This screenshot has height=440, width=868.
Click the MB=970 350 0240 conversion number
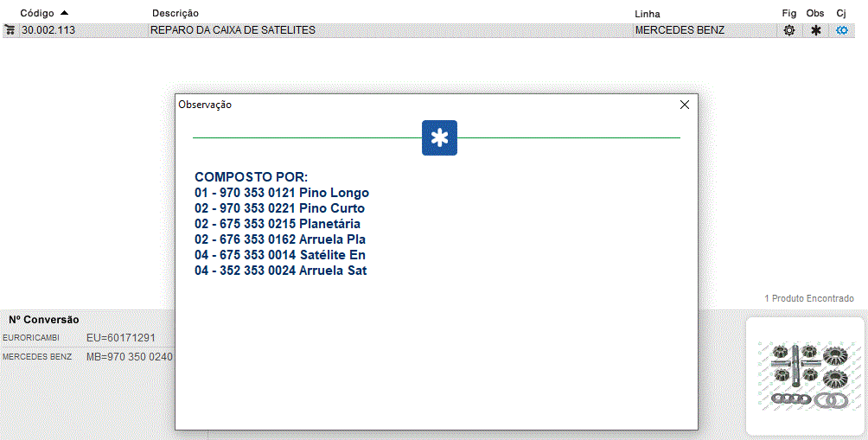[x=130, y=357]
